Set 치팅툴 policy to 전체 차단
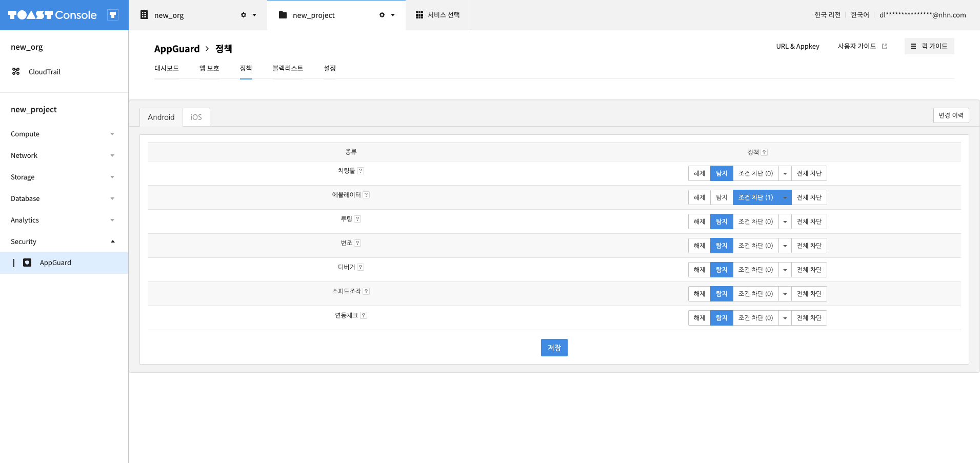Screen dimensions: 980x463 [x=809, y=173]
